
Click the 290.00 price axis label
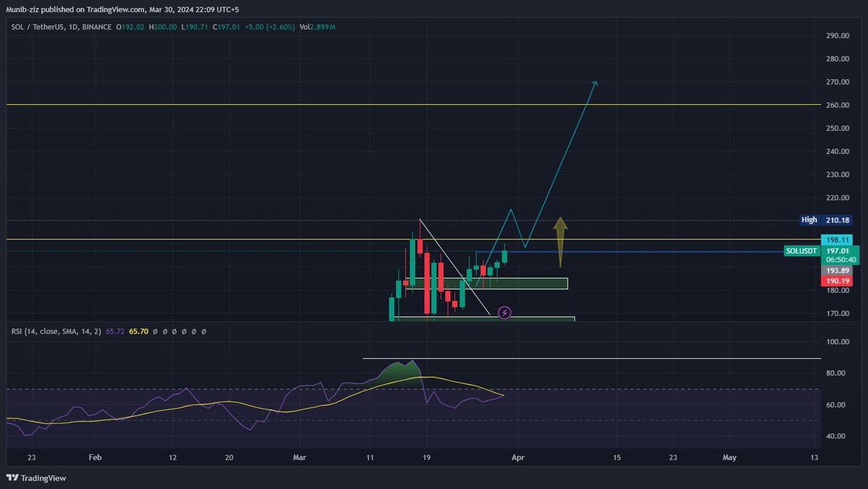click(x=837, y=35)
